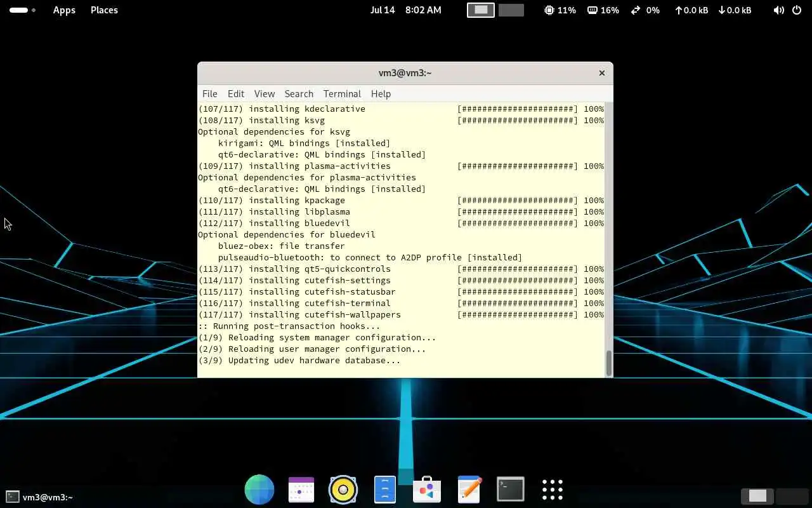Screen dimensions: 812x508
Task: Click the Reloading system manager configuration line
Action: click(317, 337)
